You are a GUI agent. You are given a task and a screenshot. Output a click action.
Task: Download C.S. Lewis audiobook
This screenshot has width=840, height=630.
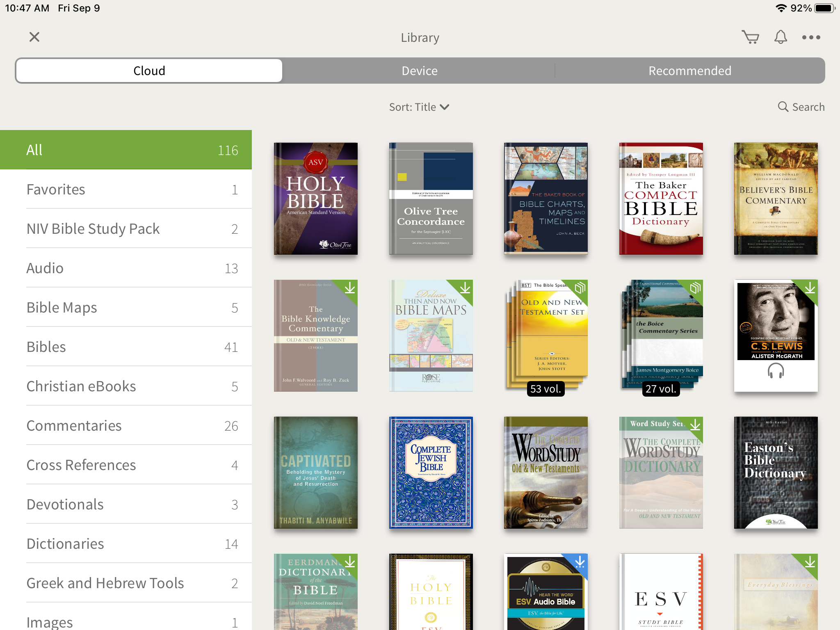point(810,288)
